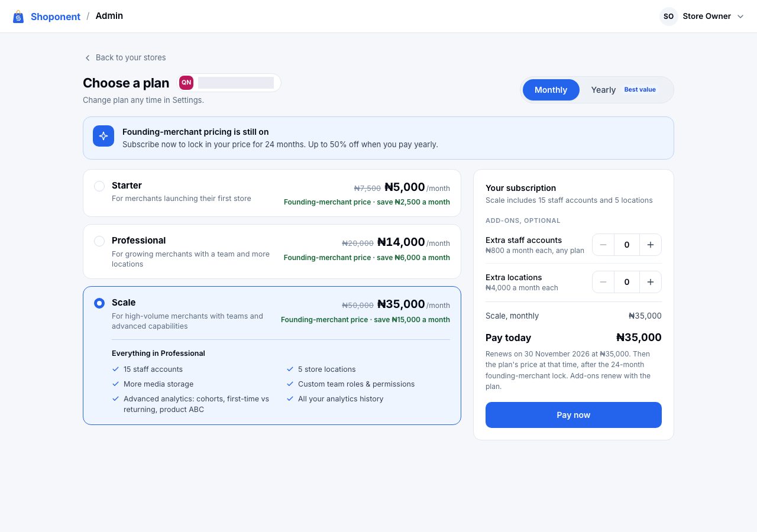
Task: Click the Your subscription heading
Action: pyautogui.click(x=521, y=188)
